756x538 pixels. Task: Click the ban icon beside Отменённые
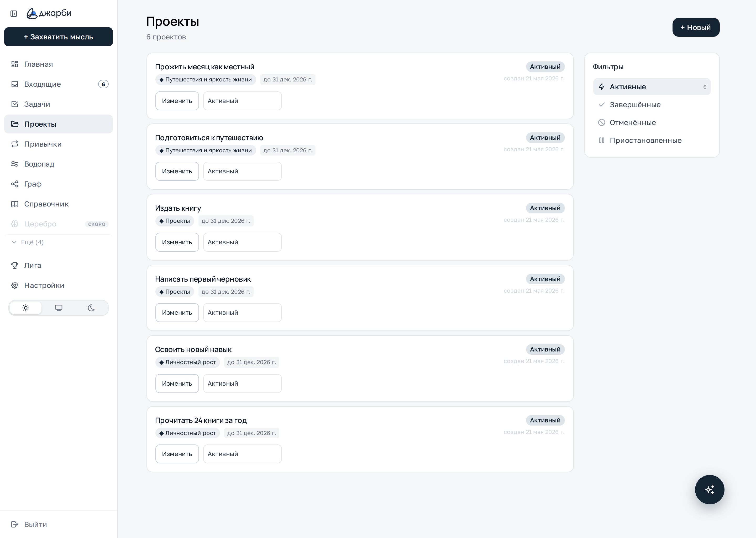602,123
